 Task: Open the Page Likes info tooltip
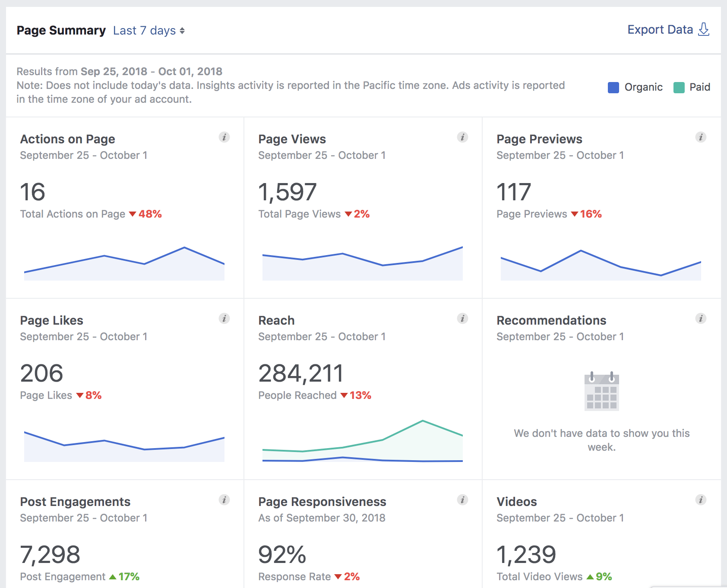(x=224, y=318)
